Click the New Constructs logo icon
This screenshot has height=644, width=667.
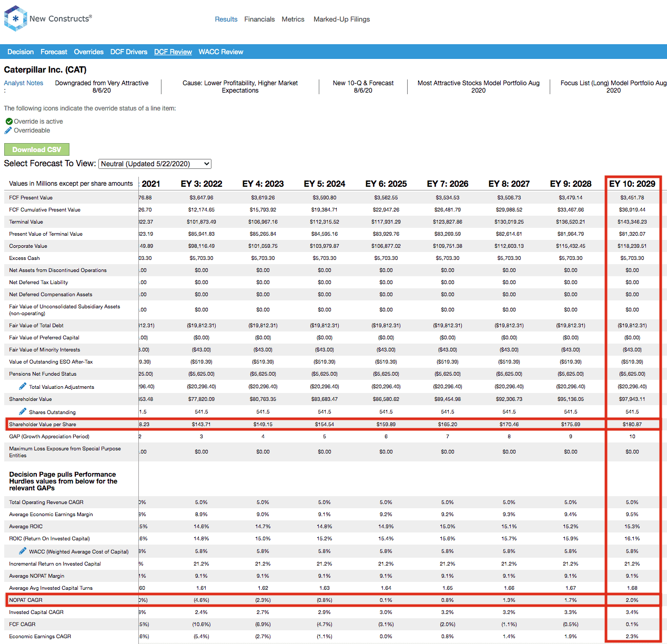[x=15, y=18]
